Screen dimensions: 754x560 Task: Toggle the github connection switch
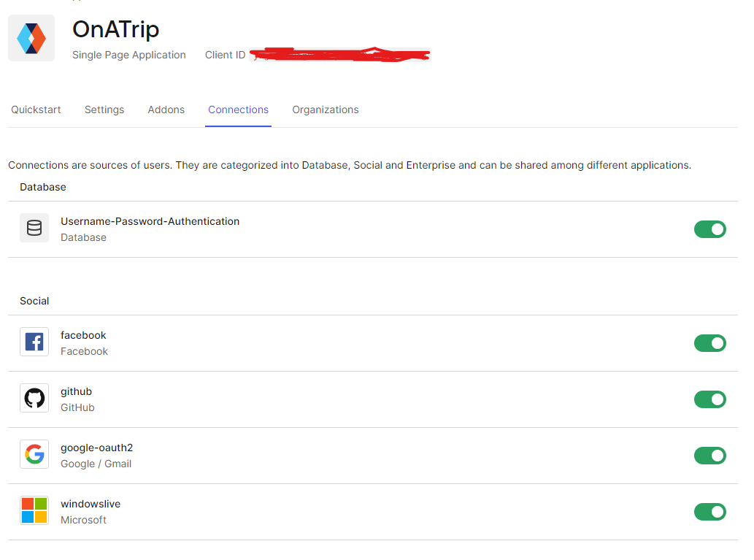(709, 399)
